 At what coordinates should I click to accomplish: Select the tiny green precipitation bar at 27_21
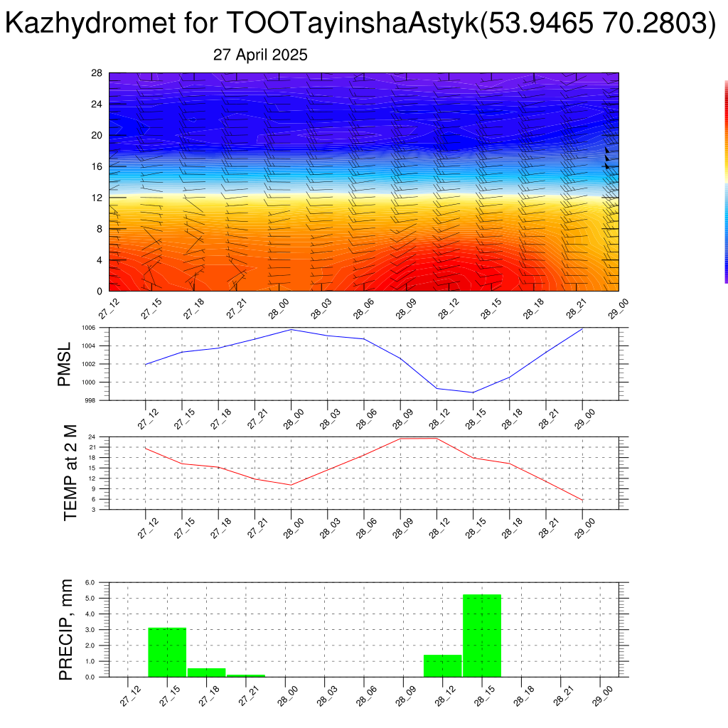point(246,675)
